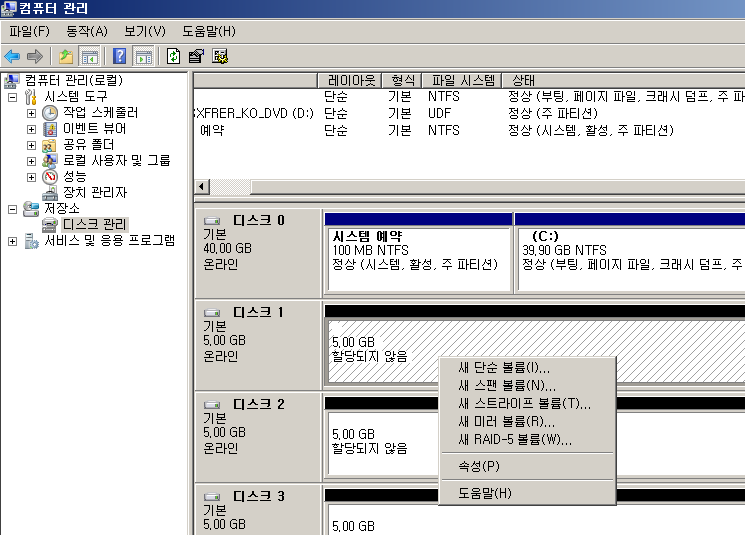Open the 보기(V) menu

click(x=145, y=31)
